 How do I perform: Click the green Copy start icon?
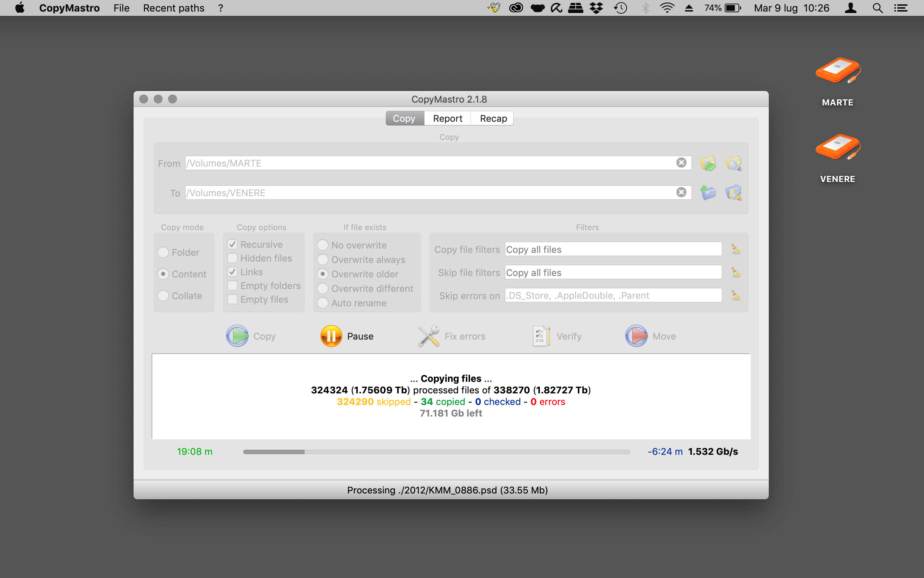tap(237, 336)
